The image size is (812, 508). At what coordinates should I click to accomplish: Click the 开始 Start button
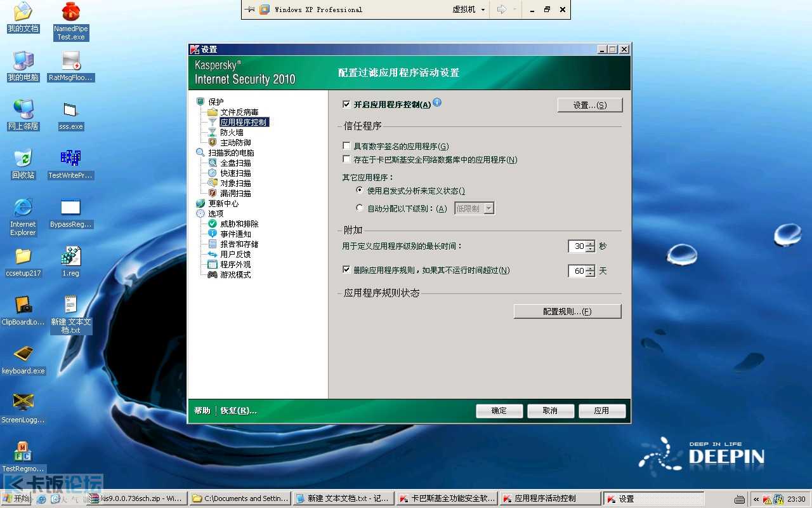tap(16, 499)
